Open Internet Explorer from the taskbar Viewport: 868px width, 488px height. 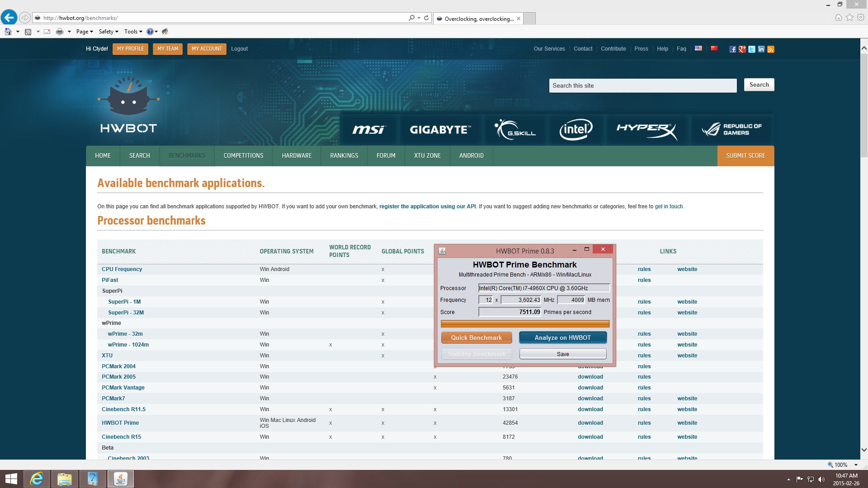37,479
